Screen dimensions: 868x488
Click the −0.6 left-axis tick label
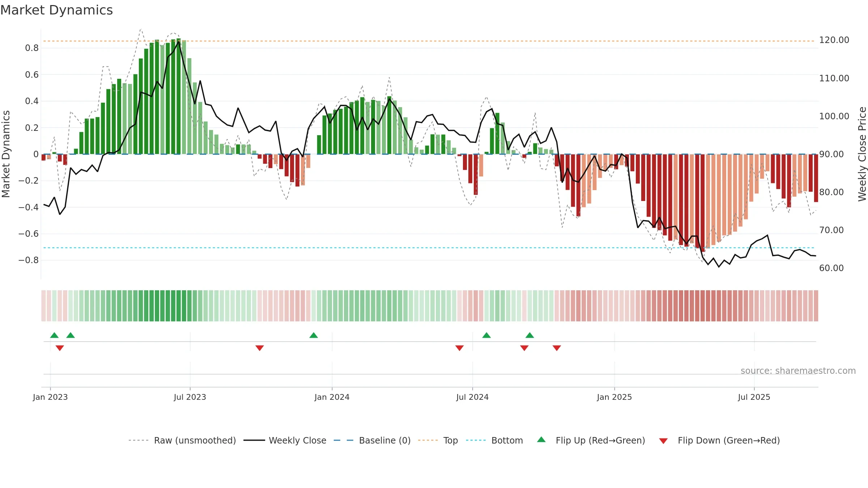coord(29,234)
